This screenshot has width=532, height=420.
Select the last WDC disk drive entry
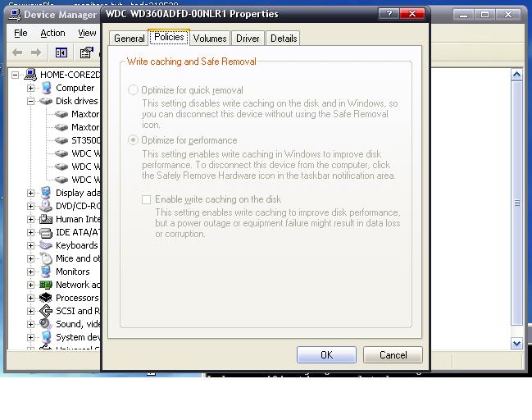[77, 180]
